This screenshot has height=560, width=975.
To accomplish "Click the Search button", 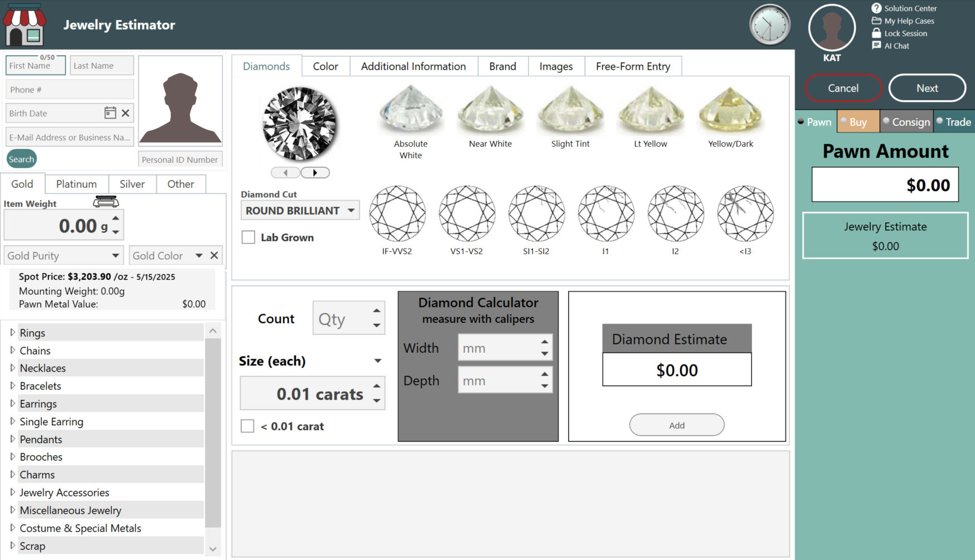I will pyautogui.click(x=22, y=159).
